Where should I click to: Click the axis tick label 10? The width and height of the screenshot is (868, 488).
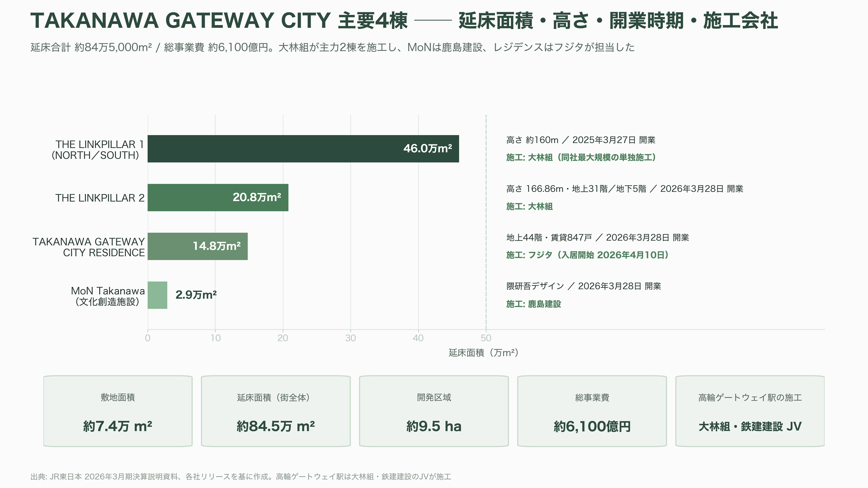pos(215,338)
